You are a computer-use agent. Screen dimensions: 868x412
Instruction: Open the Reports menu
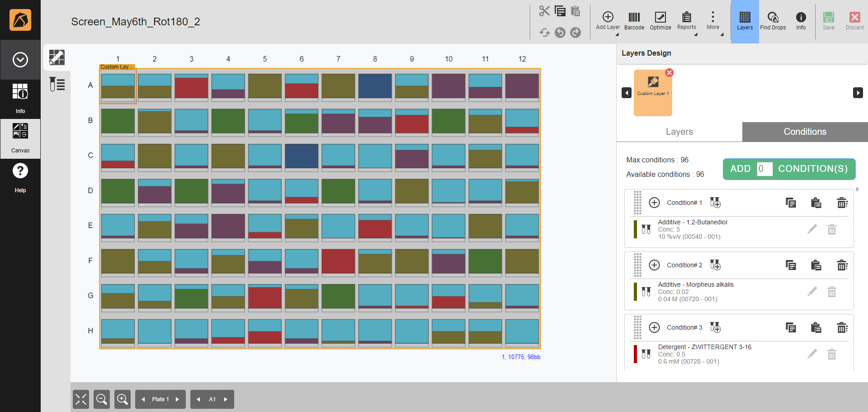coord(686,21)
